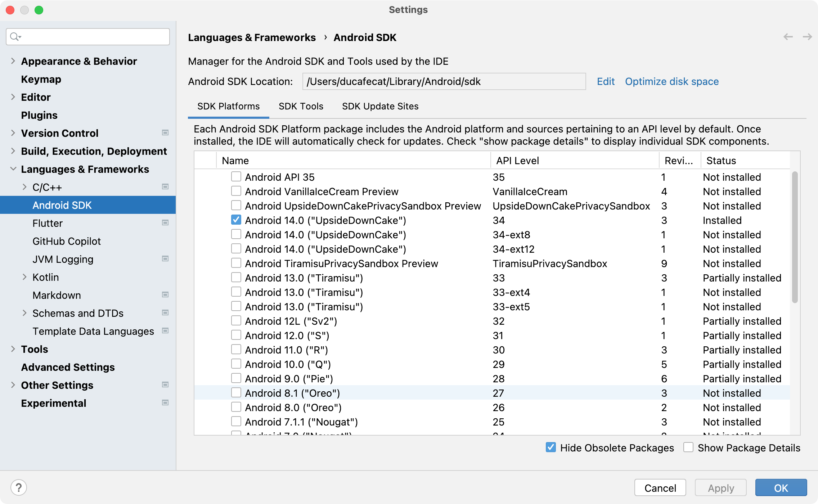Click inside the Android SDK Location field
This screenshot has height=504, width=818.
tap(443, 81)
